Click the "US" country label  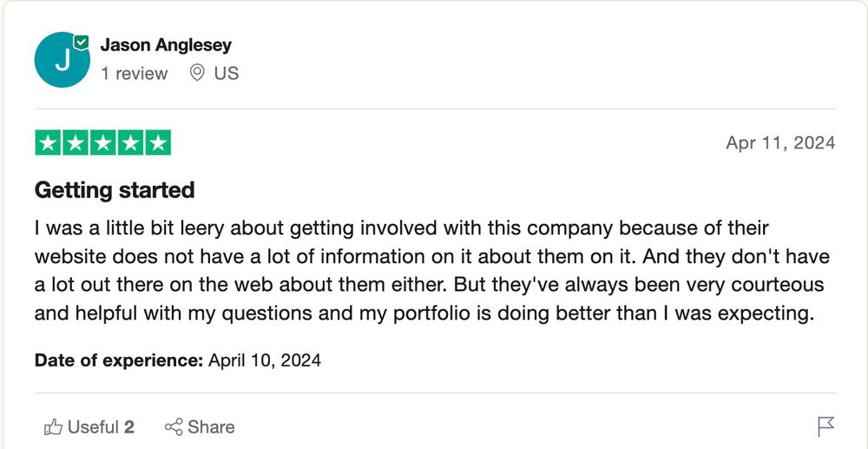[227, 74]
